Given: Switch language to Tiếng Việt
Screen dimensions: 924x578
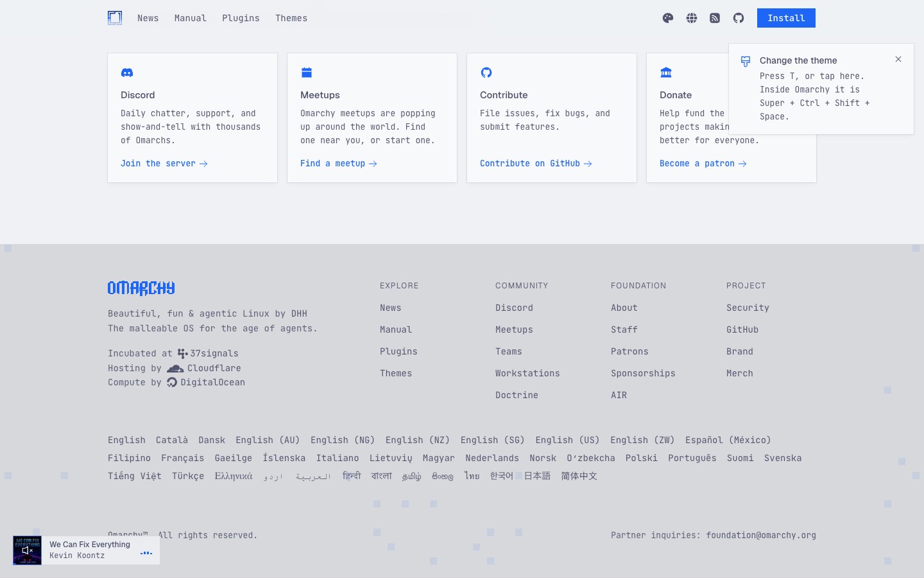Looking at the screenshot, I should [135, 476].
